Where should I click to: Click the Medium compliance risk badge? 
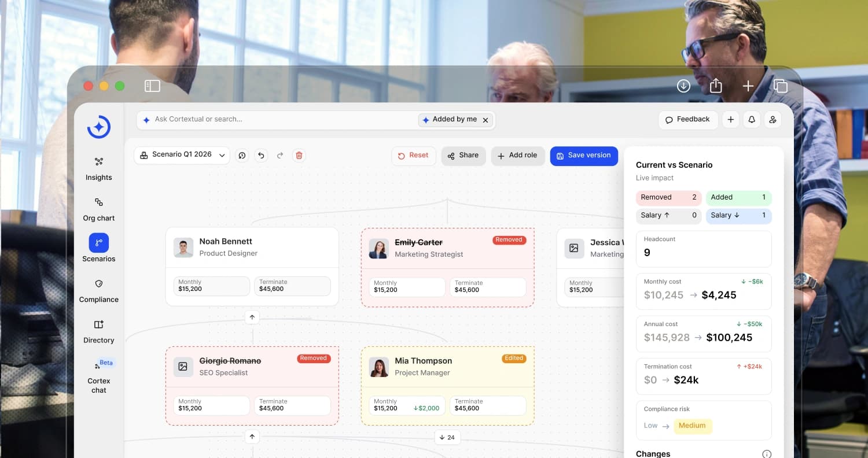(693, 426)
